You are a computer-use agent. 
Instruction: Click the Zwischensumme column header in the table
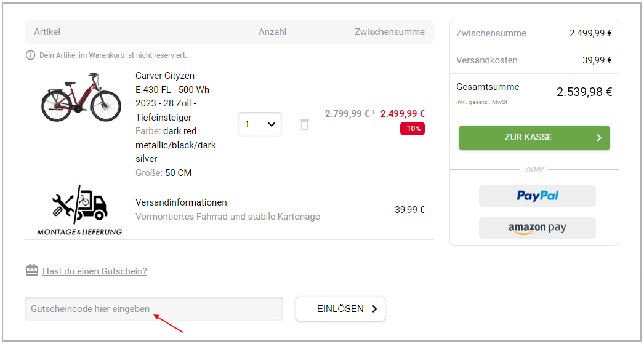[x=390, y=32]
